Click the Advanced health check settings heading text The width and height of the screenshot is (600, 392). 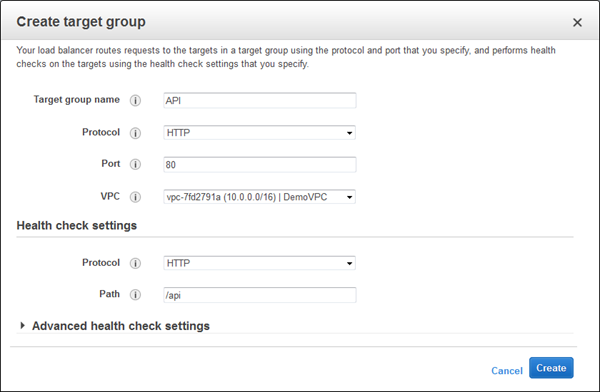tap(121, 326)
